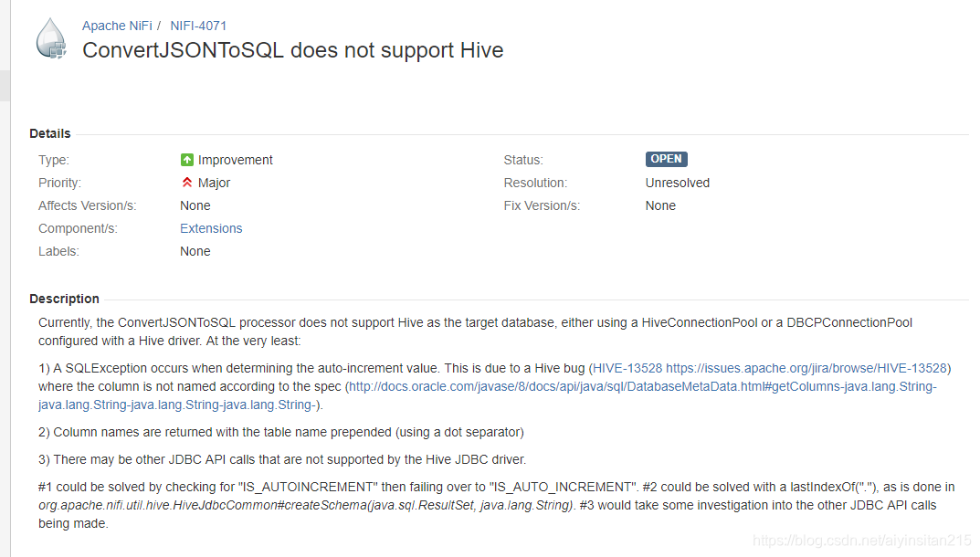Open the NIFI-4071 issue key link

[198, 26]
